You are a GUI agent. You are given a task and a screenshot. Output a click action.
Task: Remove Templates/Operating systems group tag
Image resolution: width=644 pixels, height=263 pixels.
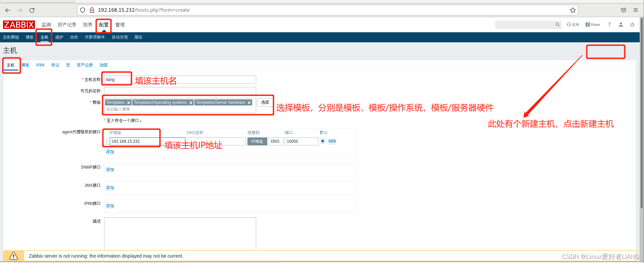191,103
